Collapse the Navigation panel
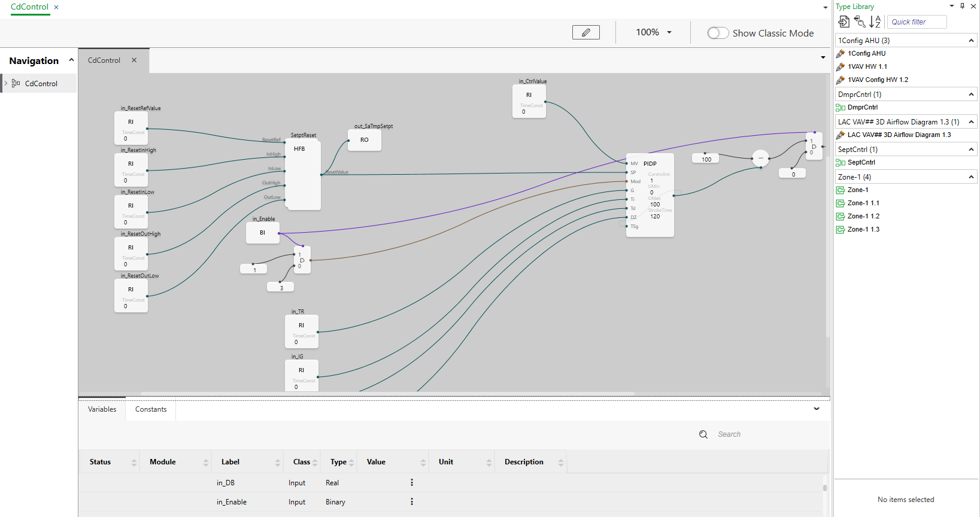Image resolution: width=980 pixels, height=517 pixels. (x=71, y=60)
